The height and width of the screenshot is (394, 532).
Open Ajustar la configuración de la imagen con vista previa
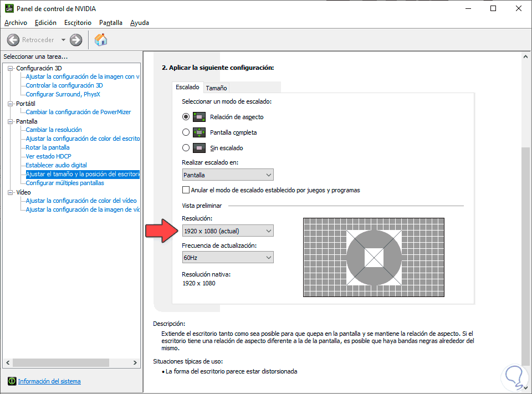tap(83, 76)
